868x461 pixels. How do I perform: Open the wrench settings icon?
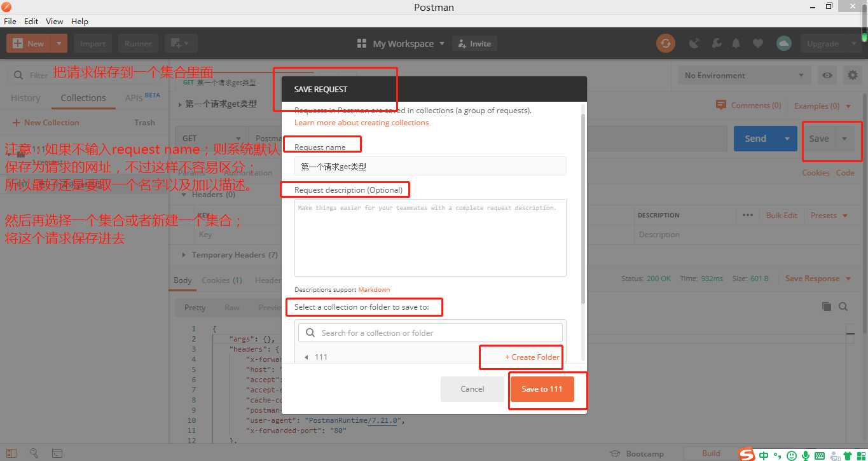716,43
